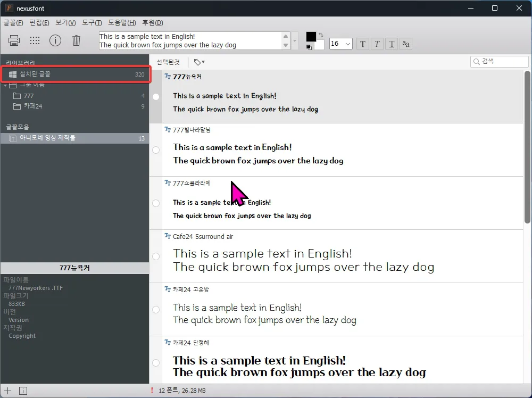
Task: Select radio circle for 777뉴욕커 font
Action: point(156,97)
